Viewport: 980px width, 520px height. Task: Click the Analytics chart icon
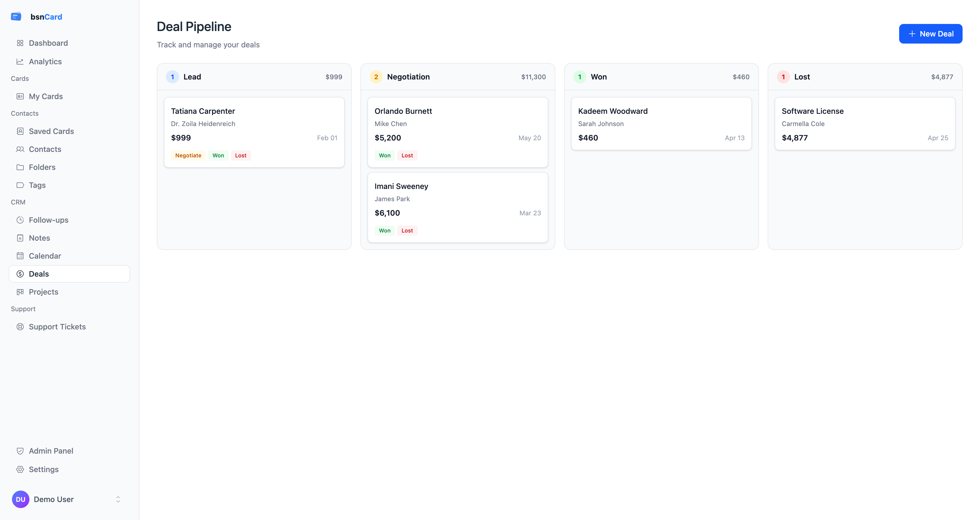20,62
